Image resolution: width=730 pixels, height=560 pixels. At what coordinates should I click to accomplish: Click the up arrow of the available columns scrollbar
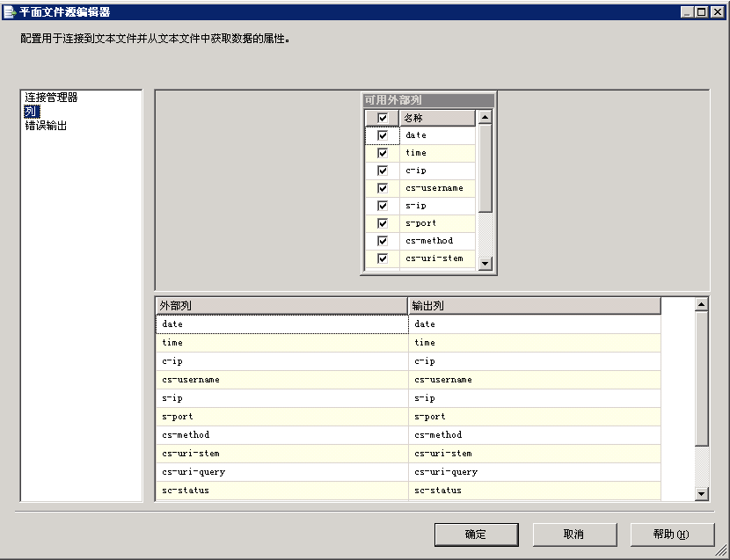(x=485, y=117)
